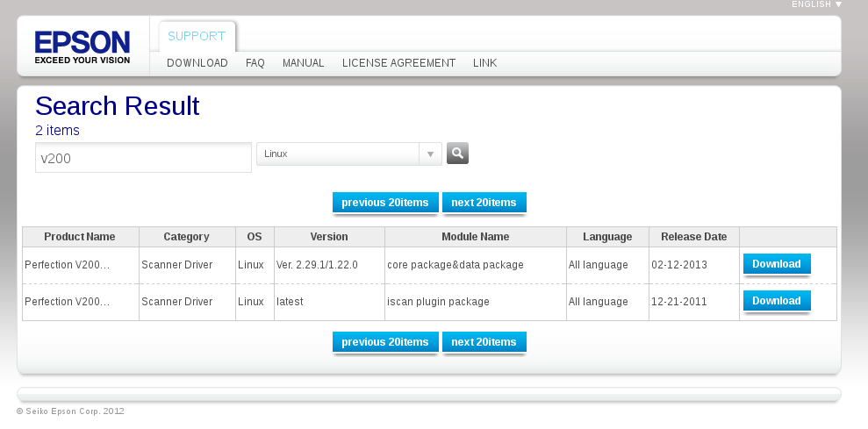868x429 pixels.
Task: Click the Language column header
Action: (607, 237)
